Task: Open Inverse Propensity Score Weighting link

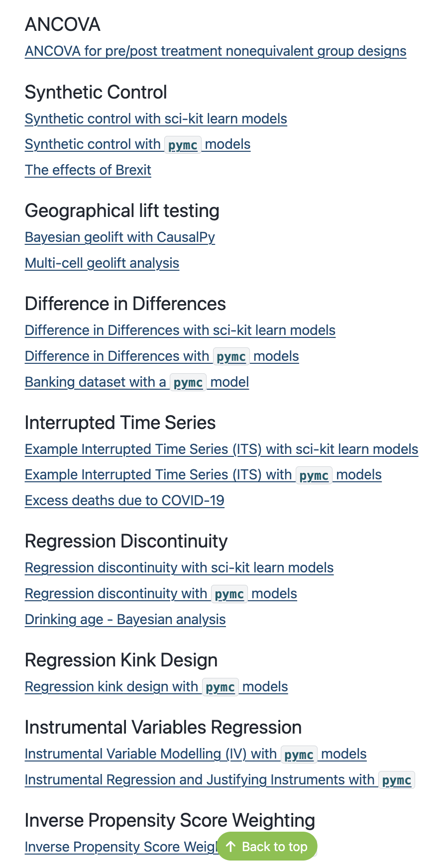Action: [x=120, y=847]
